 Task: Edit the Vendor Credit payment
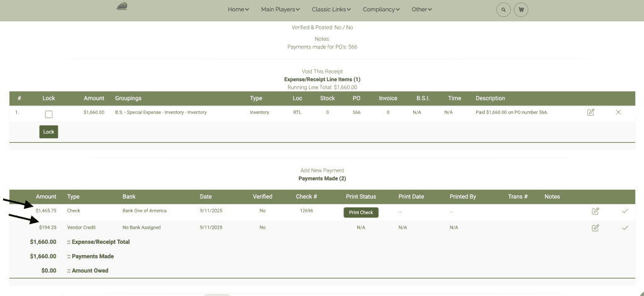(595, 227)
